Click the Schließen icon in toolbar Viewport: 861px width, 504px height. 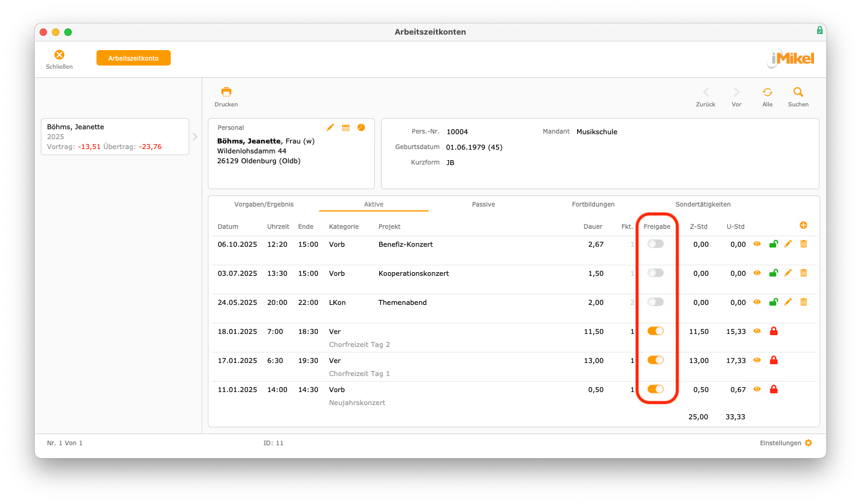[x=59, y=55]
